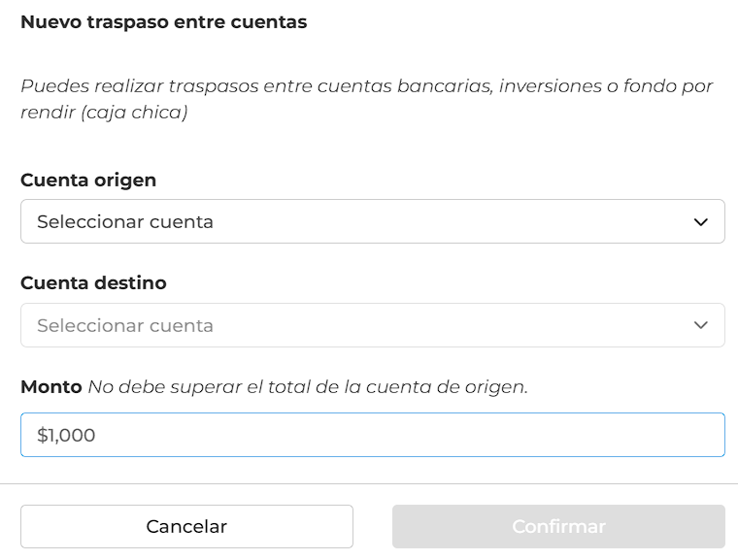
Task: Click the middle of Cuenta destino select box
Action: 372,325
